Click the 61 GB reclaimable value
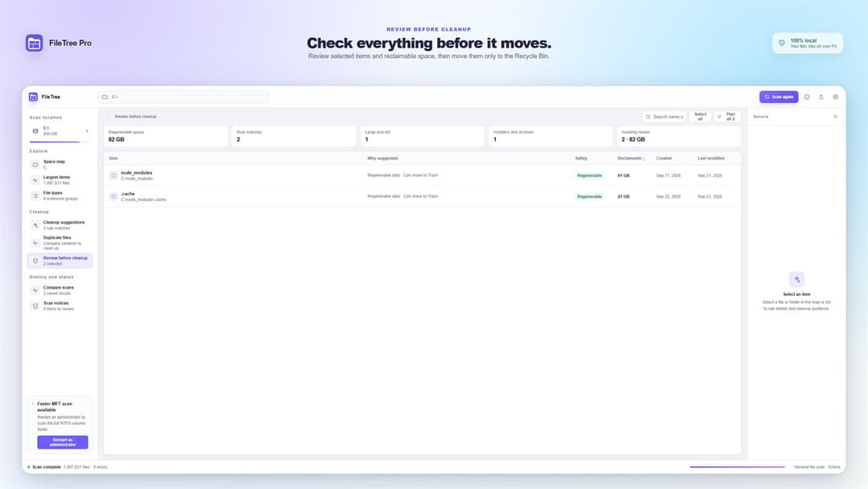Screen dimensions: 868x489 click(624, 175)
